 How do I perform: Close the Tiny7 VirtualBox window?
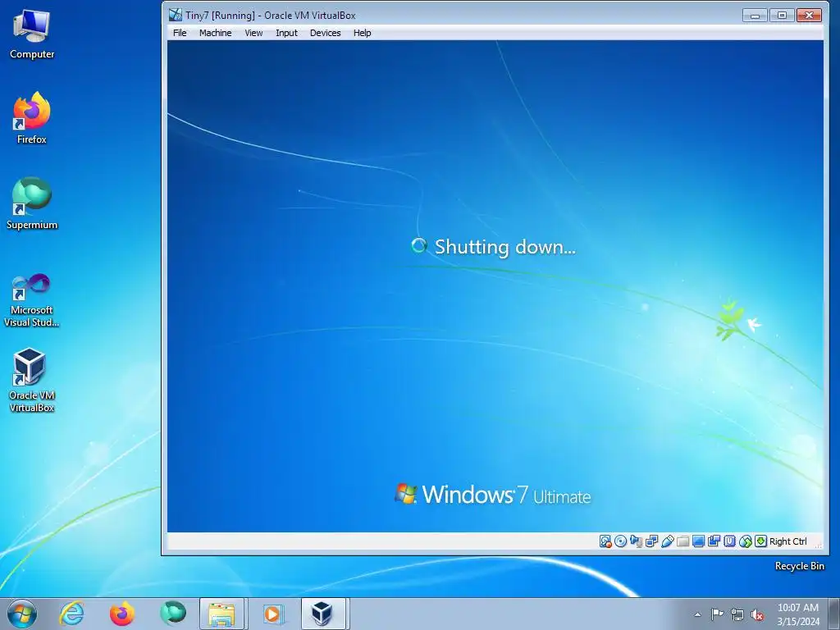(x=809, y=15)
